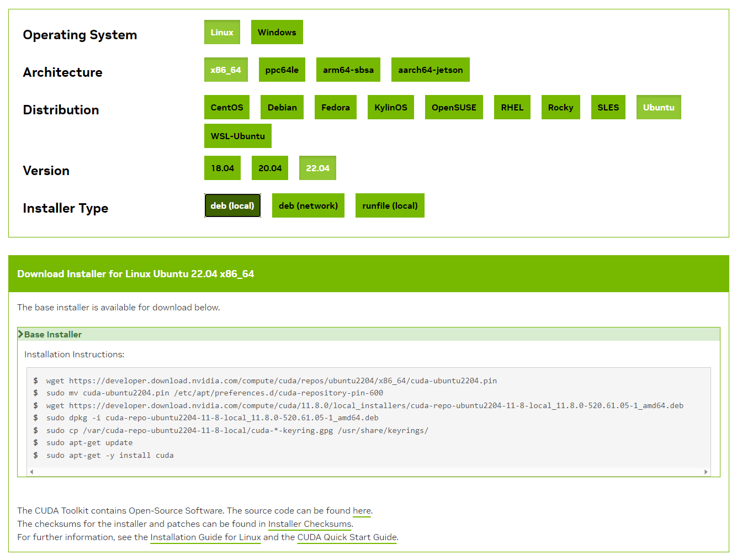Click the Installer Type label
Screen dimensions: 737x560
tap(66, 208)
